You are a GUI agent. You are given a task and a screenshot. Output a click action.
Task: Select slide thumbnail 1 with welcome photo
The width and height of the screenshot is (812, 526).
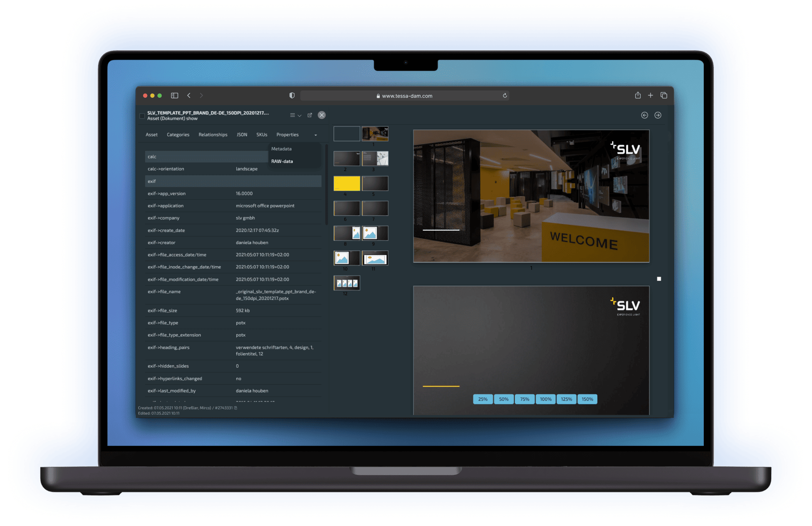pos(375,134)
